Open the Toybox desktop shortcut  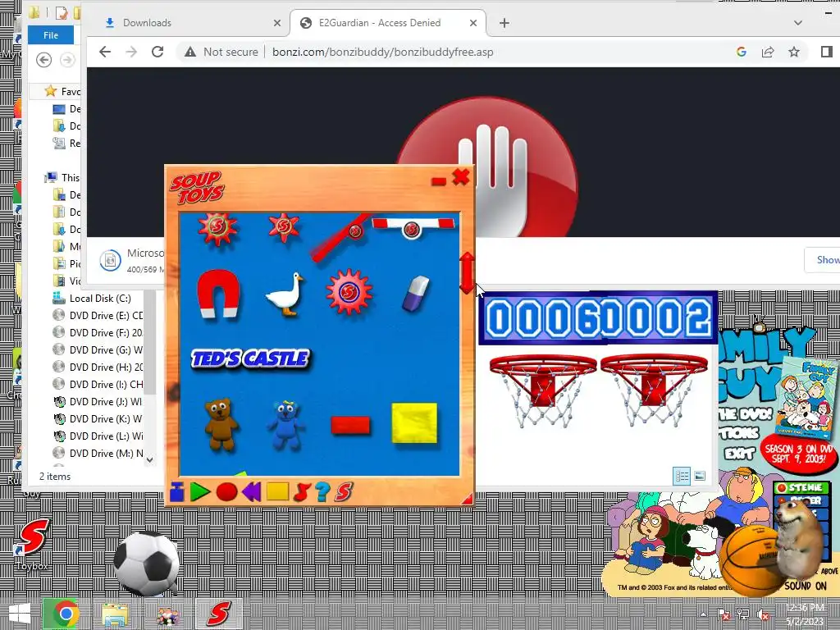tap(33, 544)
